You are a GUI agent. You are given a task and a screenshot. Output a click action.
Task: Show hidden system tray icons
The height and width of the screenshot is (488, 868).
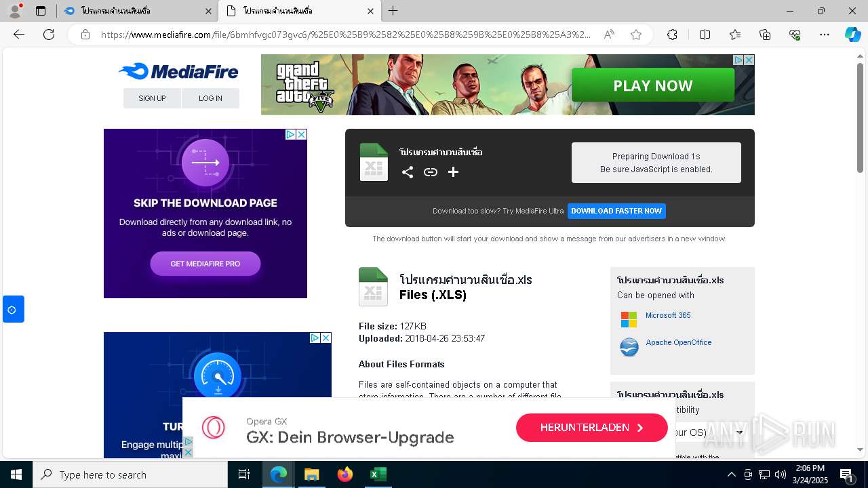tap(731, 474)
